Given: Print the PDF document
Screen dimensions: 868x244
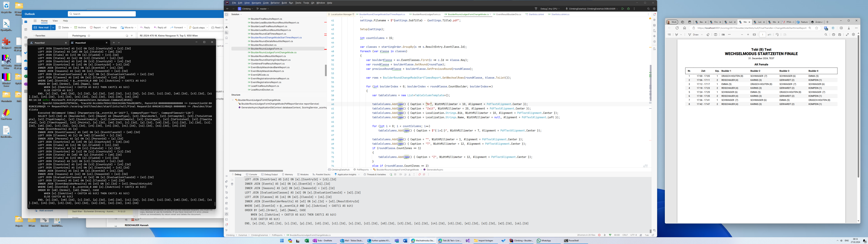Looking at the screenshot, I should click(834, 35).
